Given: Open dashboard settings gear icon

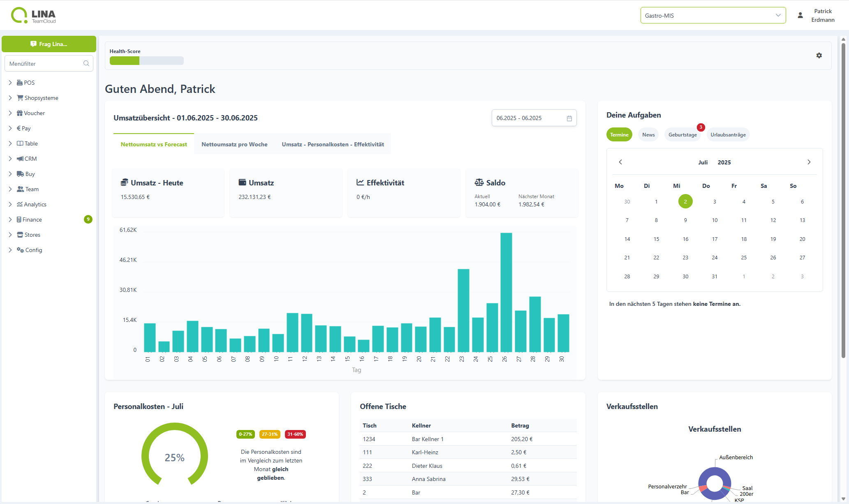Looking at the screenshot, I should click(x=819, y=55).
